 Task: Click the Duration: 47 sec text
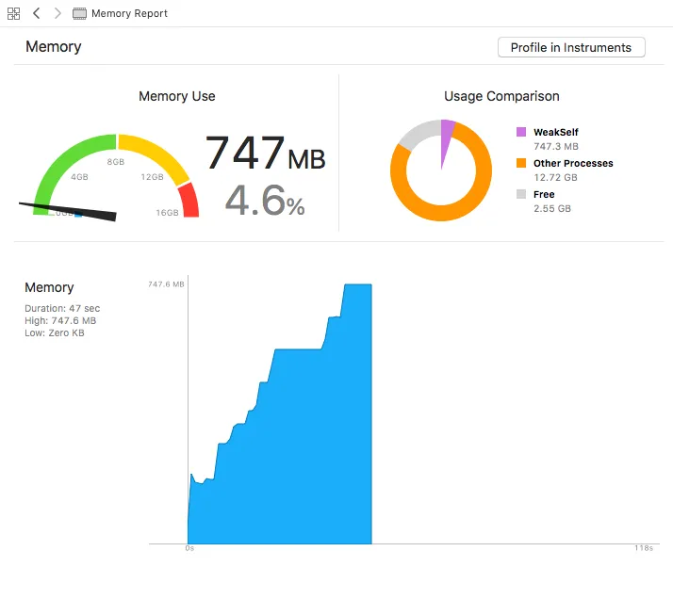point(62,308)
